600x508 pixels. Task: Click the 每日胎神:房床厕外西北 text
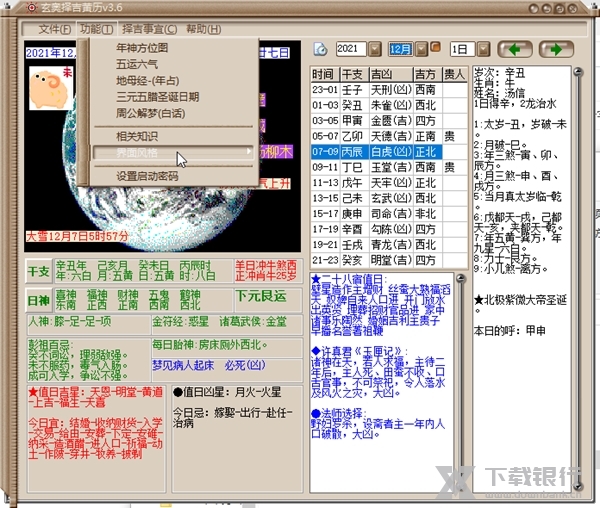coord(210,345)
